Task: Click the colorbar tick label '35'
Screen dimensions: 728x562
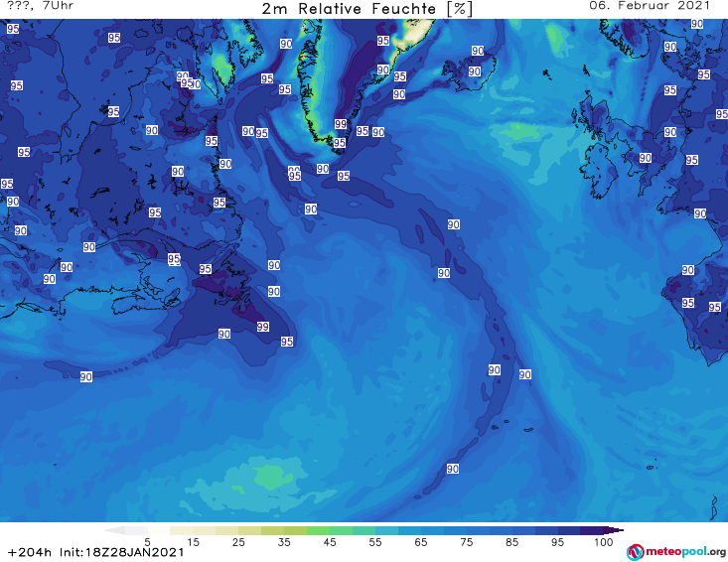Action: point(284,542)
